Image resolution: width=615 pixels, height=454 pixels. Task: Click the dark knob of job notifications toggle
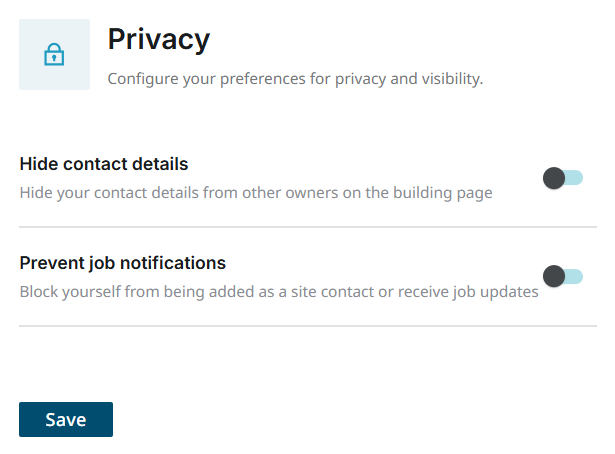[553, 276]
